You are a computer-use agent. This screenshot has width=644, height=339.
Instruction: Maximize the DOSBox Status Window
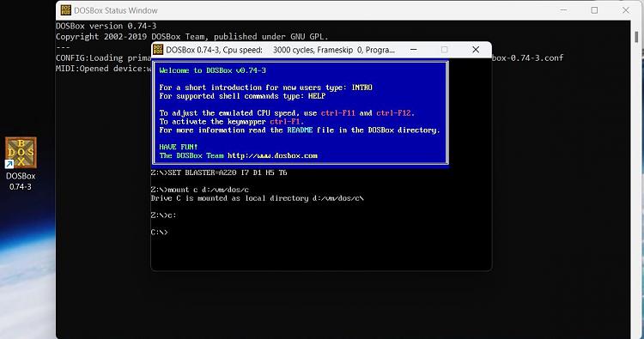tap(594, 10)
